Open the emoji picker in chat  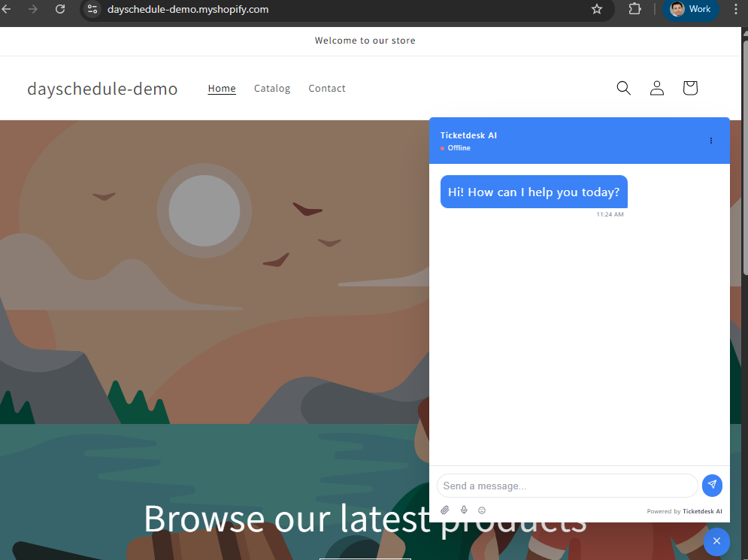click(482, 510)
